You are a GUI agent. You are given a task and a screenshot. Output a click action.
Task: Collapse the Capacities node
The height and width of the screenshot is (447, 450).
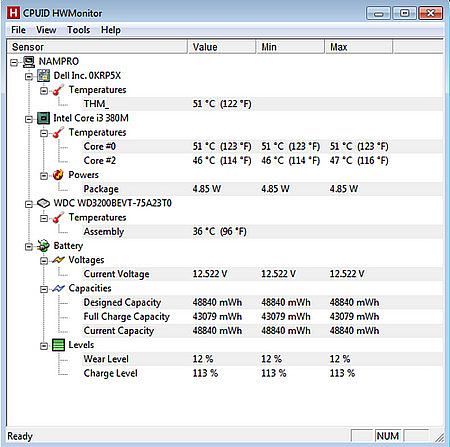pos(44,289)
